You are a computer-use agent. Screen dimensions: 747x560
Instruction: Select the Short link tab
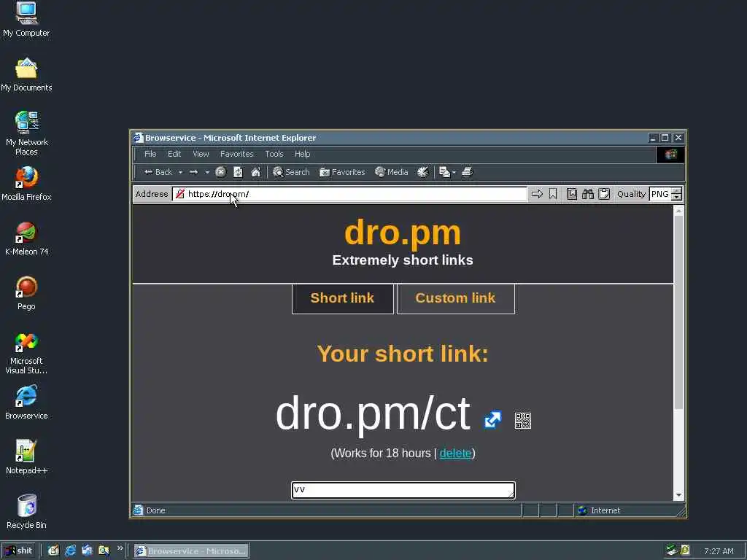pyautogui.click(x=343, y=298)
